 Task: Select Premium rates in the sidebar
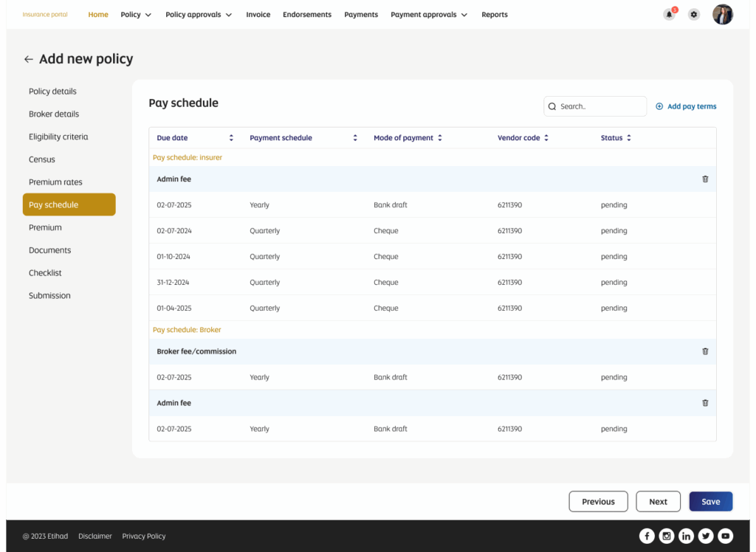pos(55,182)
